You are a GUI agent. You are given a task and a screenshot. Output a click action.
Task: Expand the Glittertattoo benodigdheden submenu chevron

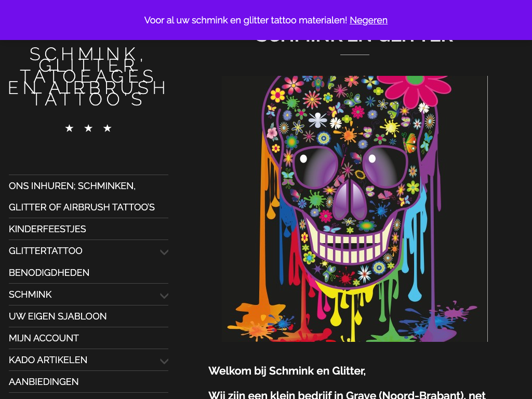point(164,252)
